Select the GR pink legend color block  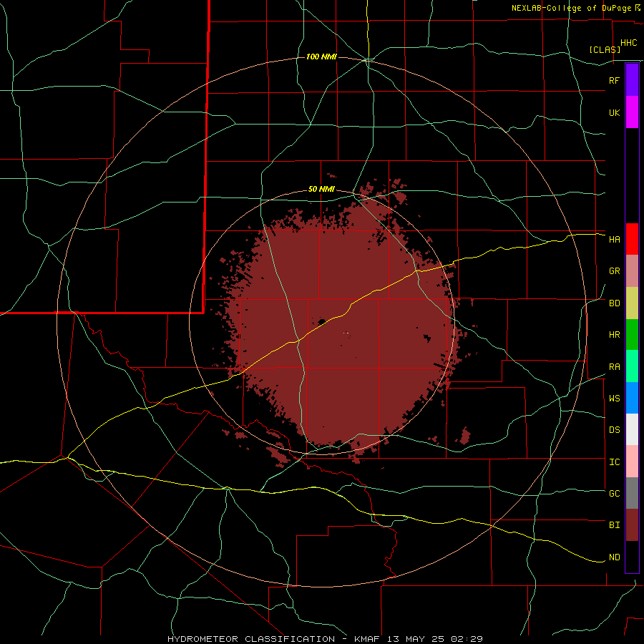pos(632,271)
